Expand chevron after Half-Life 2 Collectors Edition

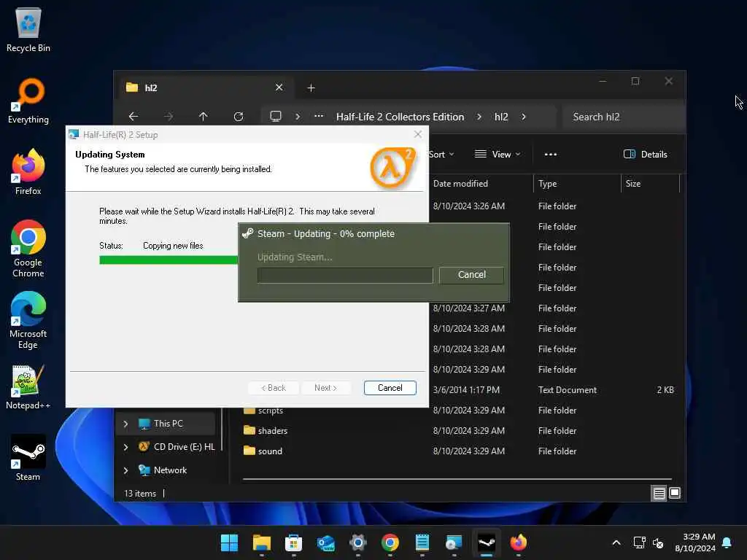[479, 117]
